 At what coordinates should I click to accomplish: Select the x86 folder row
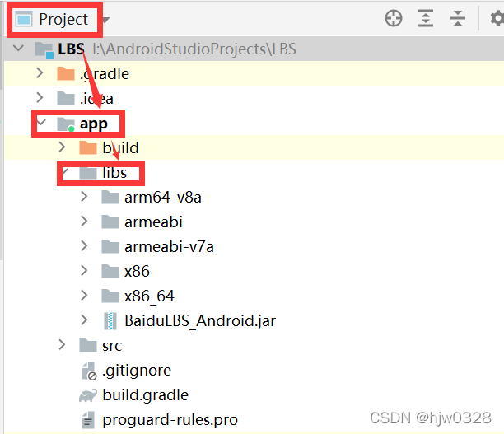point(254,271)
